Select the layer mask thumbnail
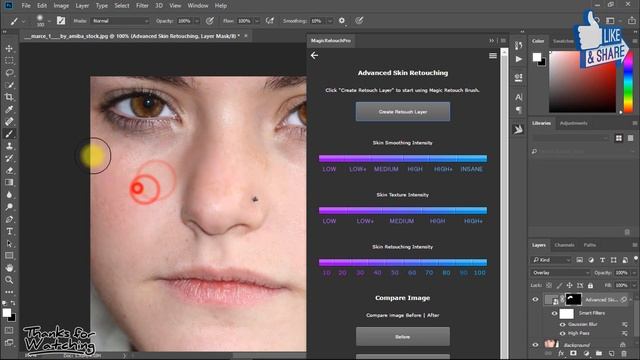This screenshot has height=360, width=640. tap(573, 299)
